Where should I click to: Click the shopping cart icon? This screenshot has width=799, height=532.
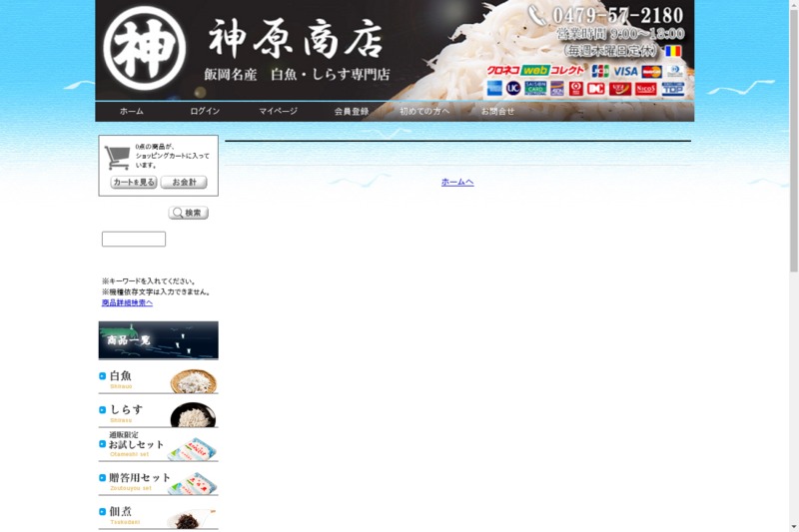coord(118,157)
